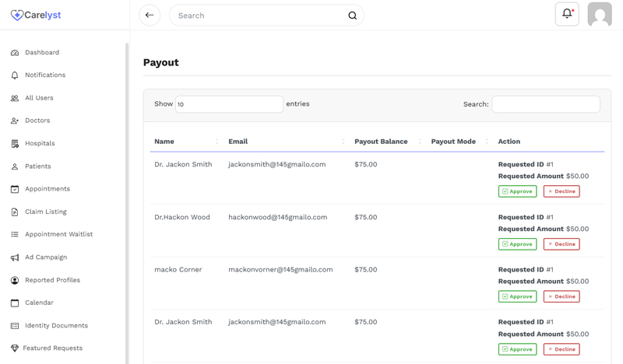Go to All Users page
The width and height of the screenshot is (623, 364).
click(39, 98)
